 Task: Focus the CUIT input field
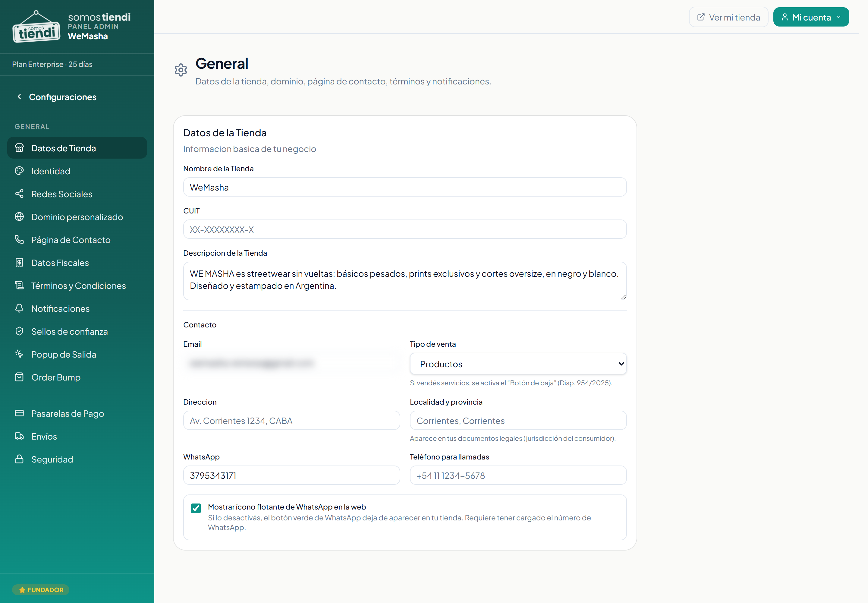405,229
